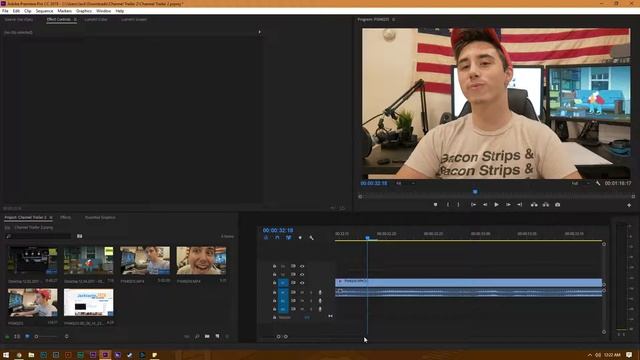Screen dimensions: 640x360
Task: Switch to Lumetri Scopes tab
Action: click(x=134, y=19)
